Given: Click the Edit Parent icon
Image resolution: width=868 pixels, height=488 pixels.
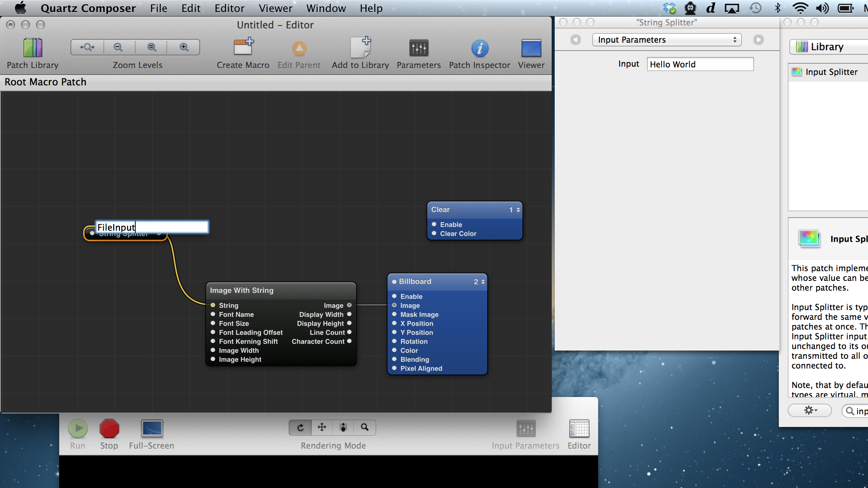Looking at the screenshot, I should (299, 48).
